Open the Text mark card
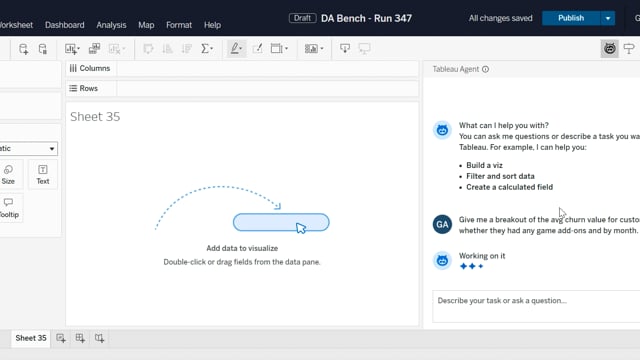Viewport: 640px width, 360px height. tap(43, 175)
